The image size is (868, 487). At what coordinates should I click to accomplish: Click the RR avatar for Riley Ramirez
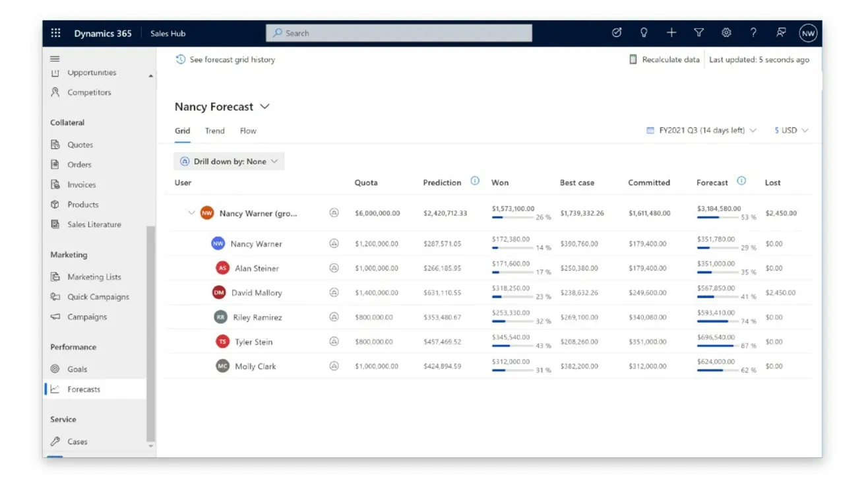point(220,317)
